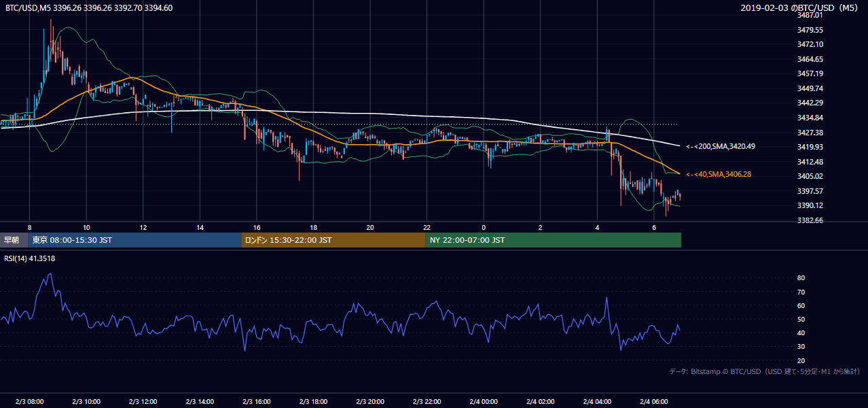
Task: Click price axis value 3442.29
Action: click(x=810, y=103)
